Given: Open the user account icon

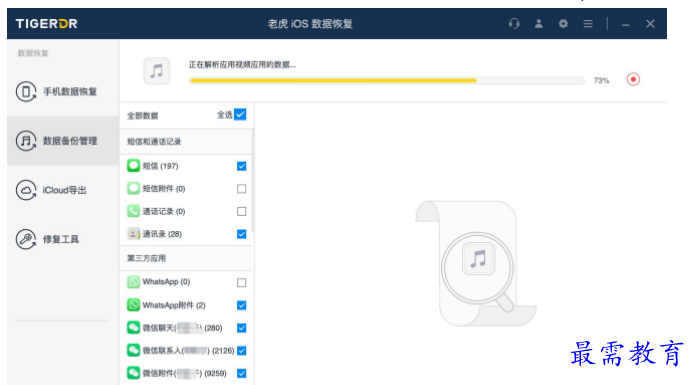Looking at the screenshot, I should point(538,23).
